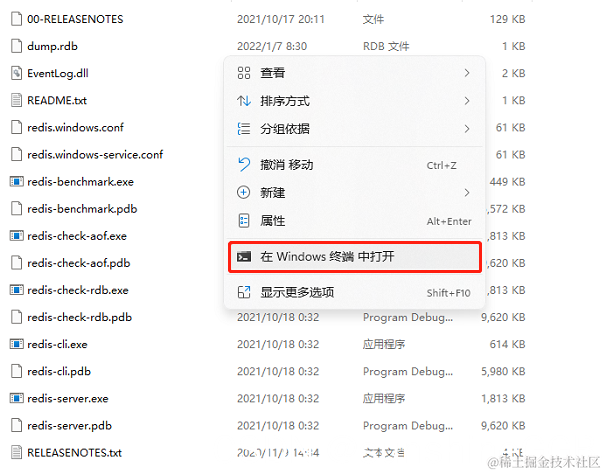Click the exe icon of redis-benchmark.exe
This screenshot has height=474, width=605.
(x=16, y=181)
